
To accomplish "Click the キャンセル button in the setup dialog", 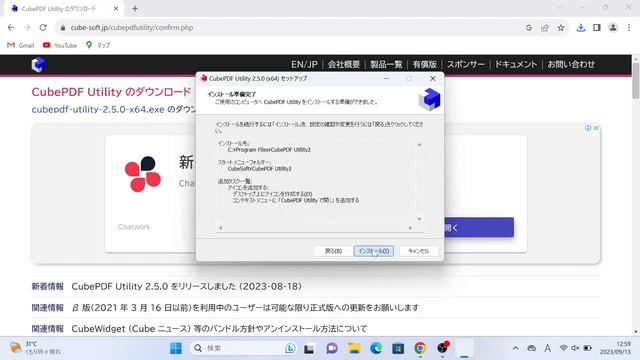I will (419, 251).
